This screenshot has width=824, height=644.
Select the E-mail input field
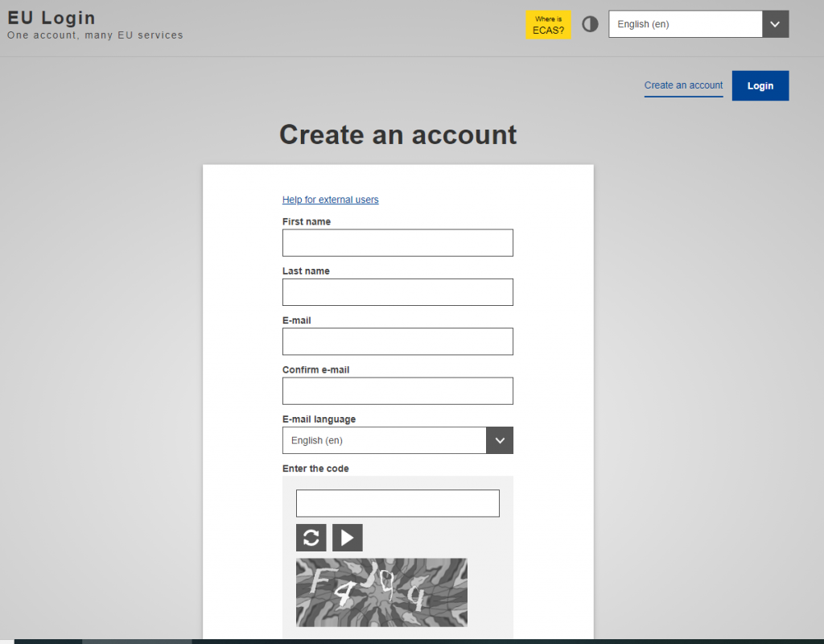(x=398, y=341)
